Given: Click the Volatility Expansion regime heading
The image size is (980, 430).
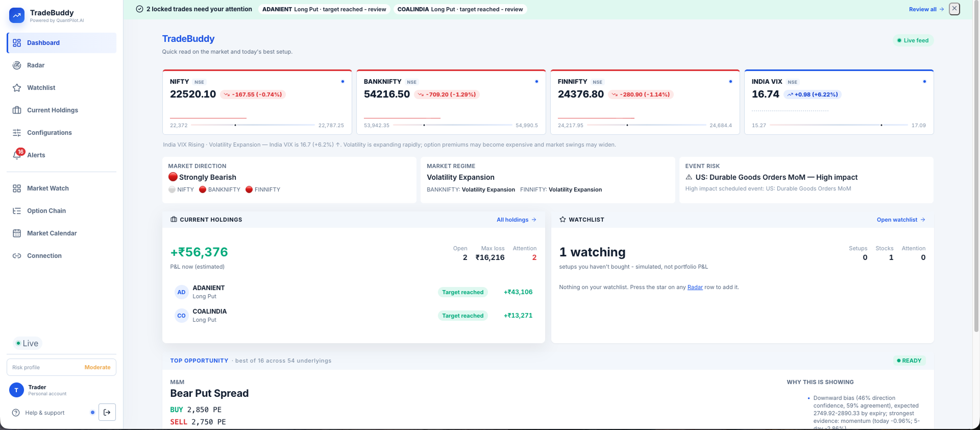Looking at the screenshot, I should pos(460,177).
